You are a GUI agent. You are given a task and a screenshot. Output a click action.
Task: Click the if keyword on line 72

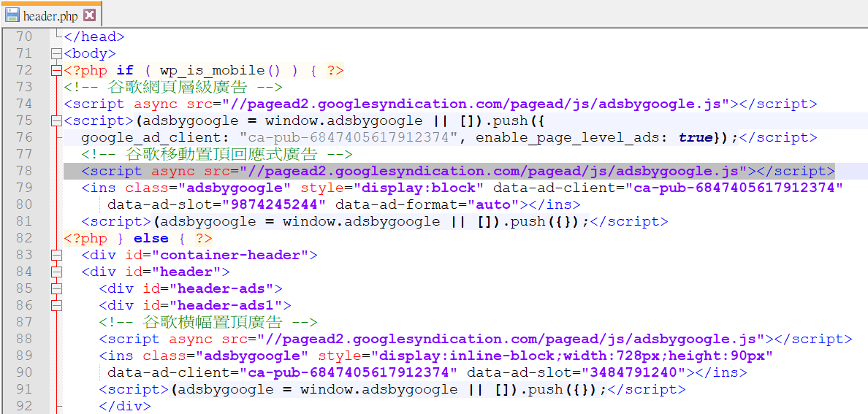pyautogui.click(x=125, y=70)
